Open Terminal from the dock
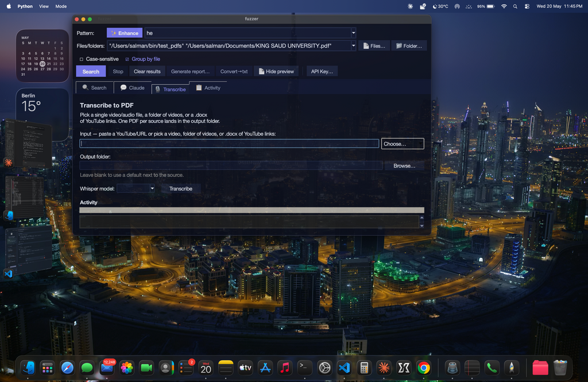This screenshot has height=382, width=588. coord(304,368)
